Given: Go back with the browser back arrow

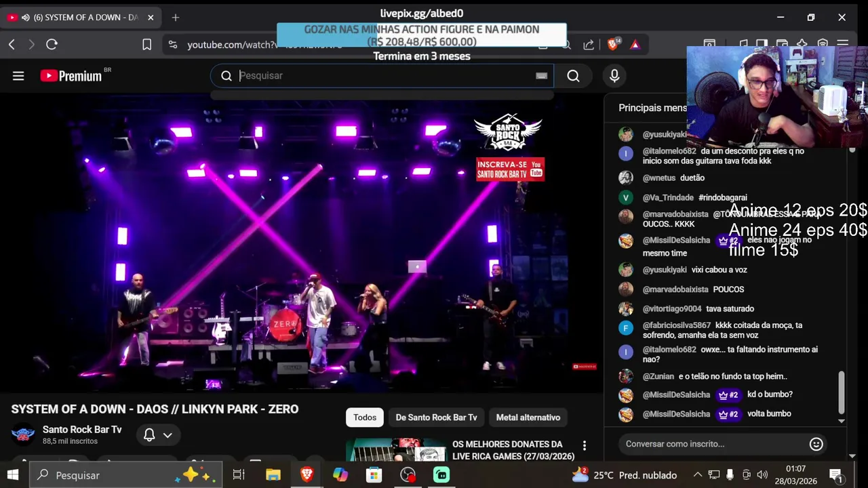Looking at the screenshot, I should click(x=12, y=44).
